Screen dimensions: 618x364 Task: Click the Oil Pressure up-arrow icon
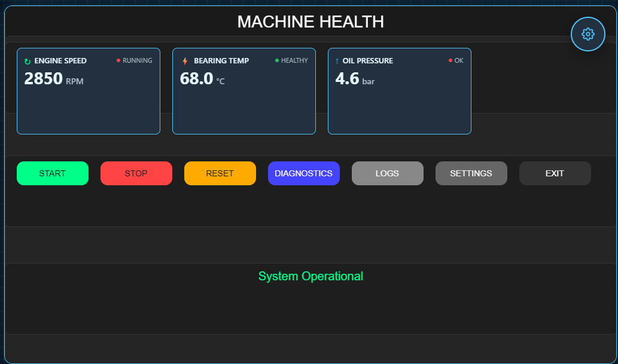pyautogui.click(x=337, y=61)
